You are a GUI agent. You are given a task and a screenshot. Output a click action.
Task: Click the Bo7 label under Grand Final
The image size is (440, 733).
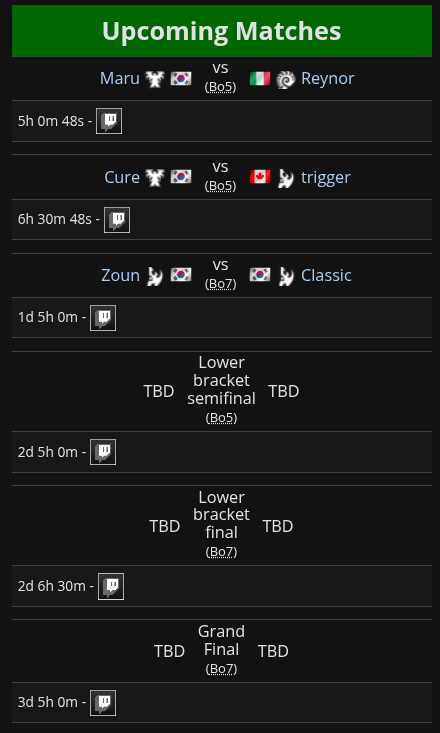coord(221,669)
